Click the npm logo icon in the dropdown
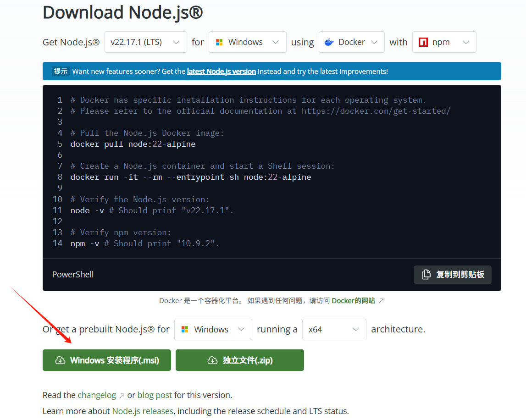 (423, 42)
